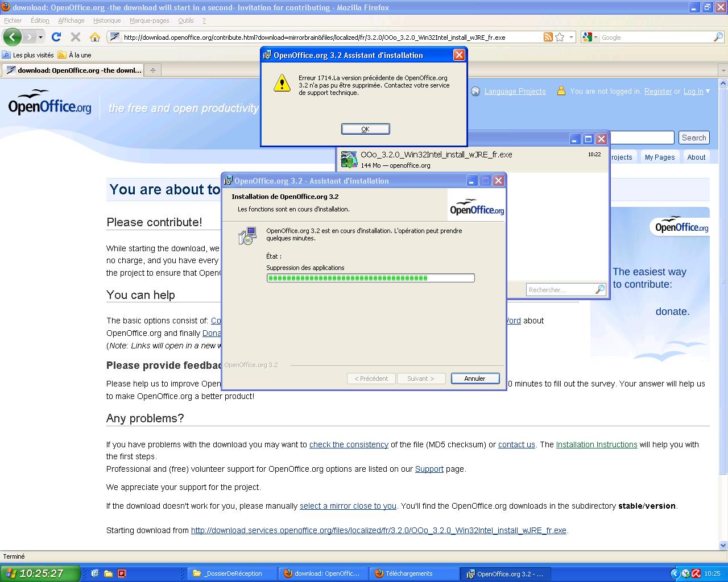Reload the page with the refresh icon
728x582 pixels.
(x=56, y=37)
